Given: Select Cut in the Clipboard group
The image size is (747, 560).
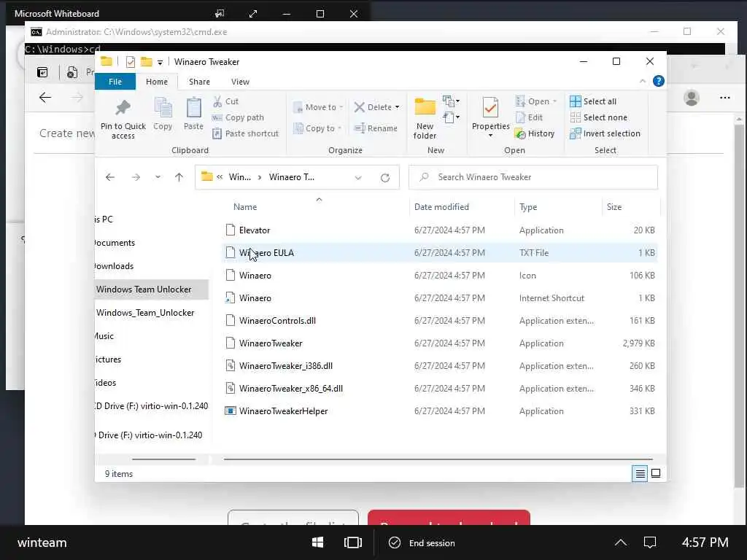Looking at the screenshot, I should (x=225, y=101).
